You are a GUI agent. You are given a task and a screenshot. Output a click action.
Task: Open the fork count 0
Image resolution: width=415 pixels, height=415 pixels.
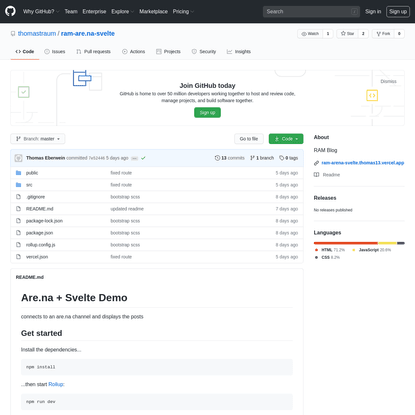(399, 34)
